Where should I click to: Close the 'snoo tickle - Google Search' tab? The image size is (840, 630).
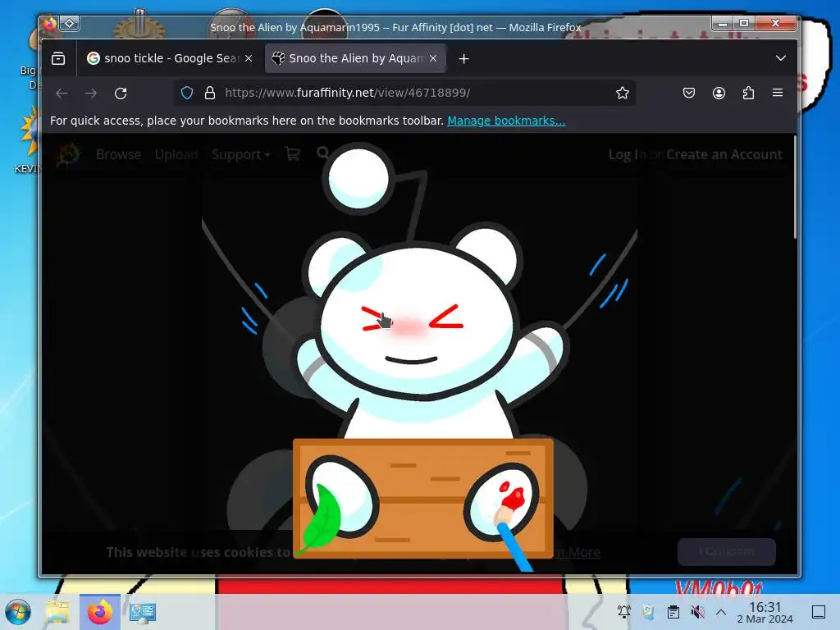(249, 58)
